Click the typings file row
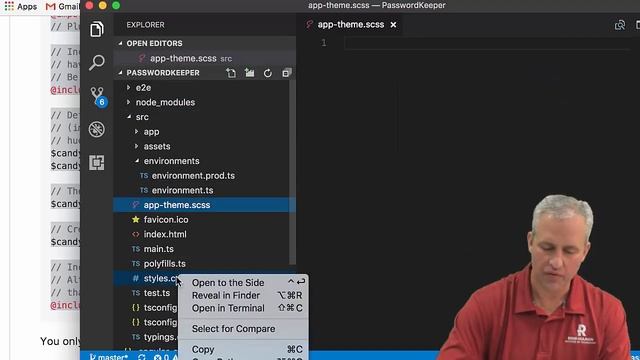 146,337
